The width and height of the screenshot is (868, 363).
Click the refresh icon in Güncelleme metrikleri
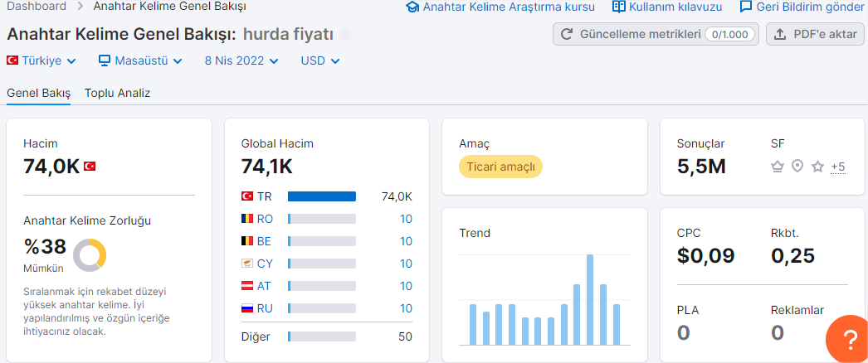[x=566, y=34]
